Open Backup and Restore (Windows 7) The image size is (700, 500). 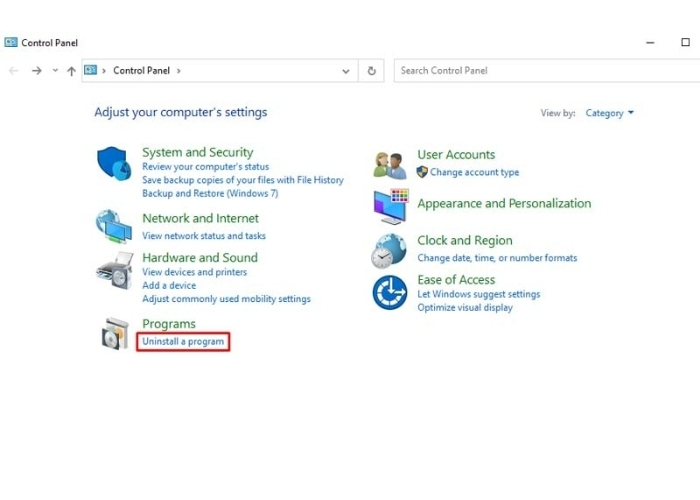tap(210, 193)
